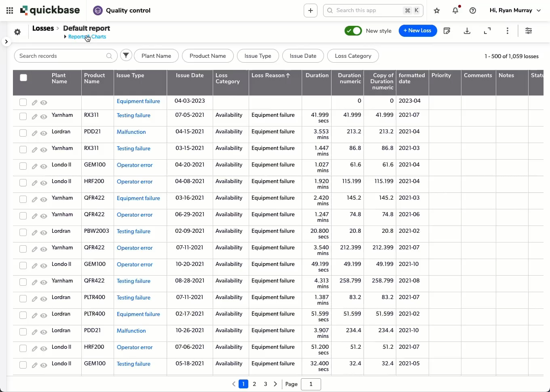Select the checkbox for Yarnham RX311 07-05-2021 row

click(23, 116)
